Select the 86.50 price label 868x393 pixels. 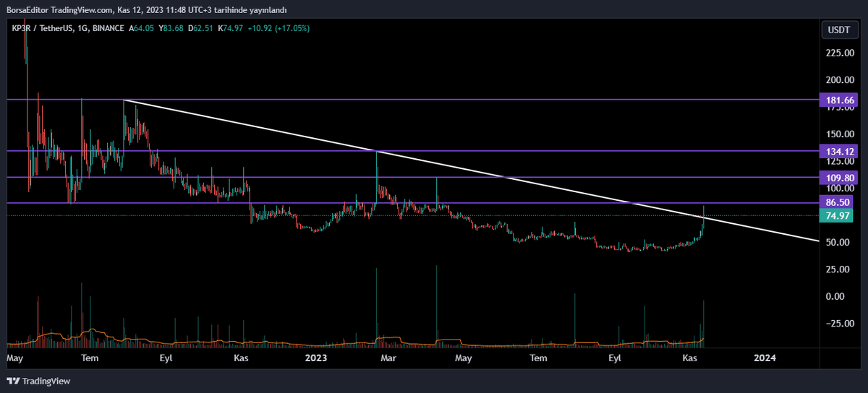[838, 202]
